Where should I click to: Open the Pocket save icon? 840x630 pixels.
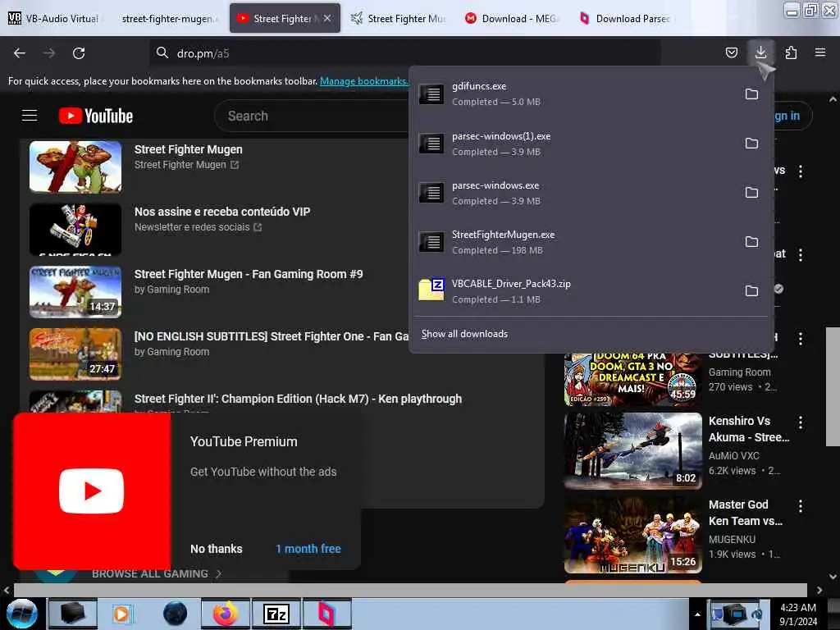(731, 52)
